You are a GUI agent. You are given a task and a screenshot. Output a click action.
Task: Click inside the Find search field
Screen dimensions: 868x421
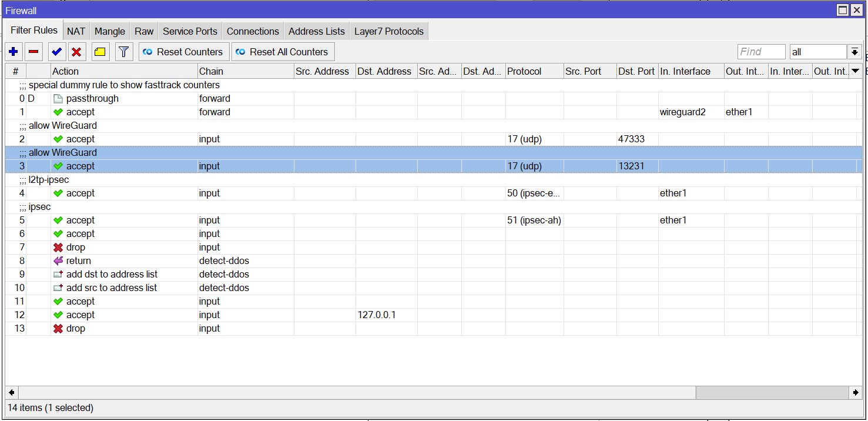point(761,52)
